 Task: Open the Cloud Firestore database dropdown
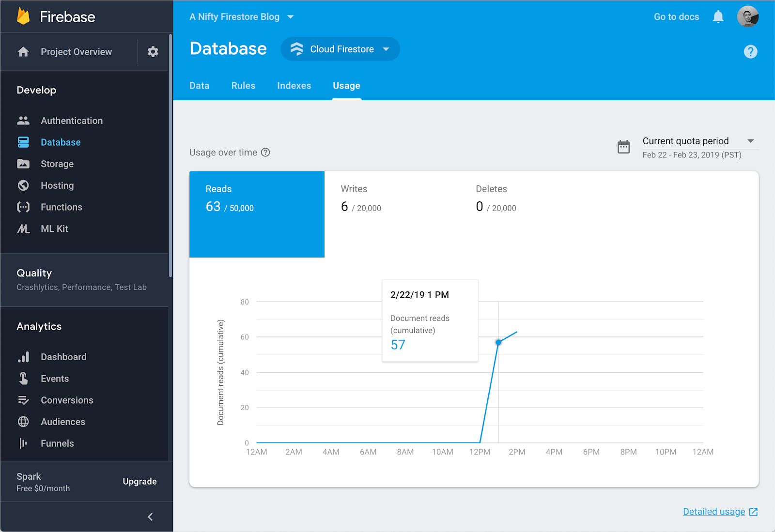coord(340,49)
